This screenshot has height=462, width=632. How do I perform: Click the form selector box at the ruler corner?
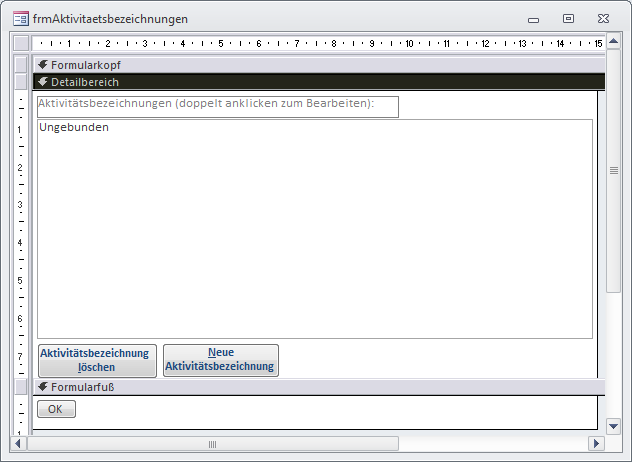(21, 43)
